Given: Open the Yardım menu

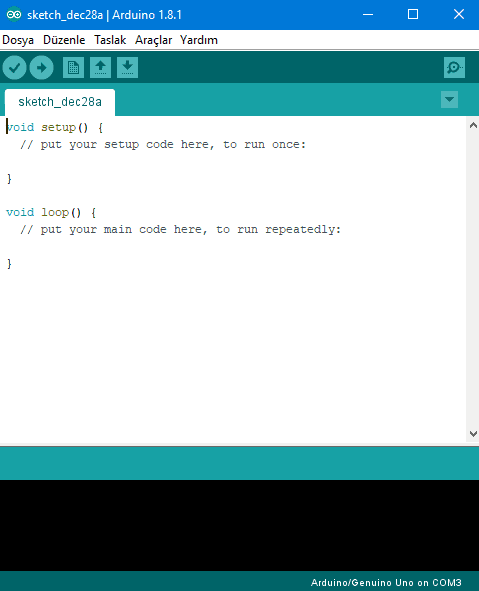Looking at the screenshot, I should pos(199,40).
